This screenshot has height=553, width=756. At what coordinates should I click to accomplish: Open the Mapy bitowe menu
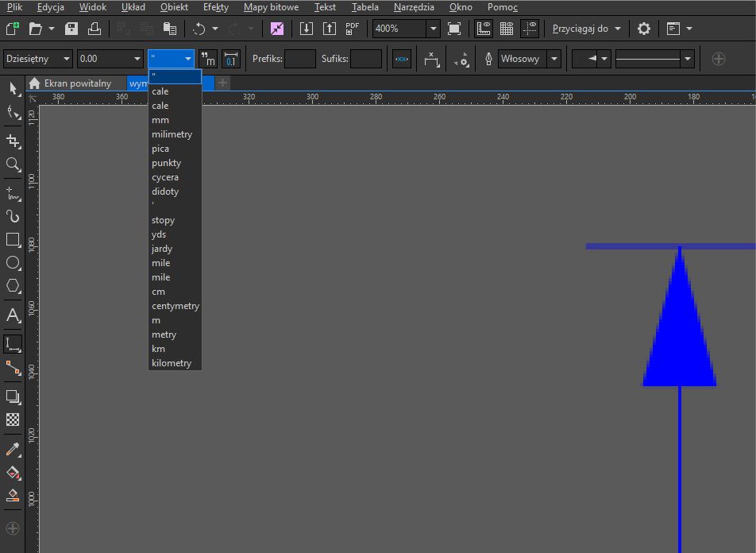(x=271, y=7)
